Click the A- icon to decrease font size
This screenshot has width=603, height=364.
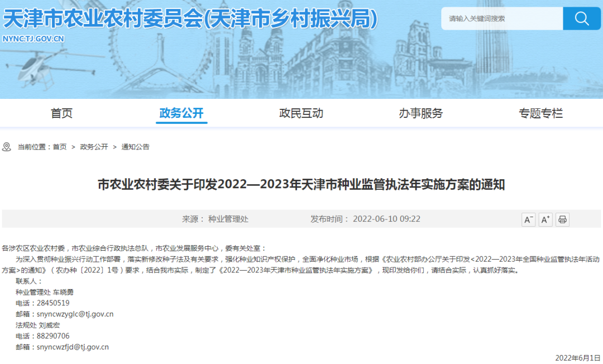(x=528, y=219)
